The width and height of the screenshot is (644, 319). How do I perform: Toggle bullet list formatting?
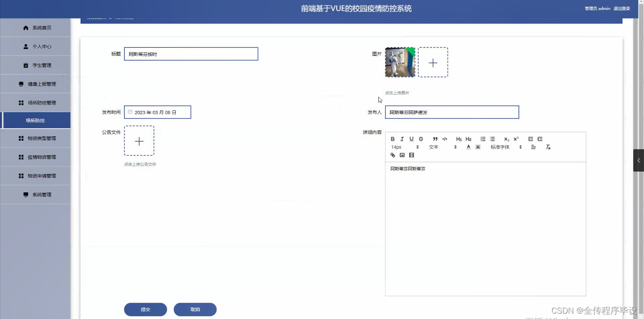[x=492, y=139]
